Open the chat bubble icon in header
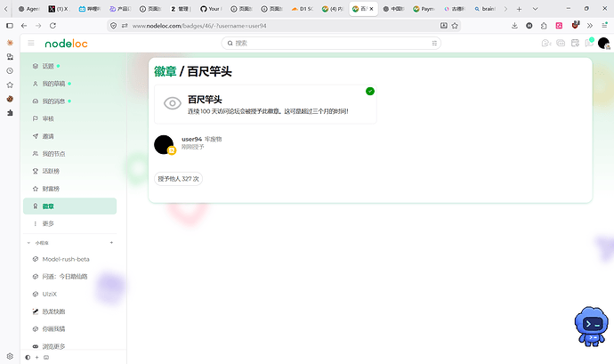 [x=561, y=43]
